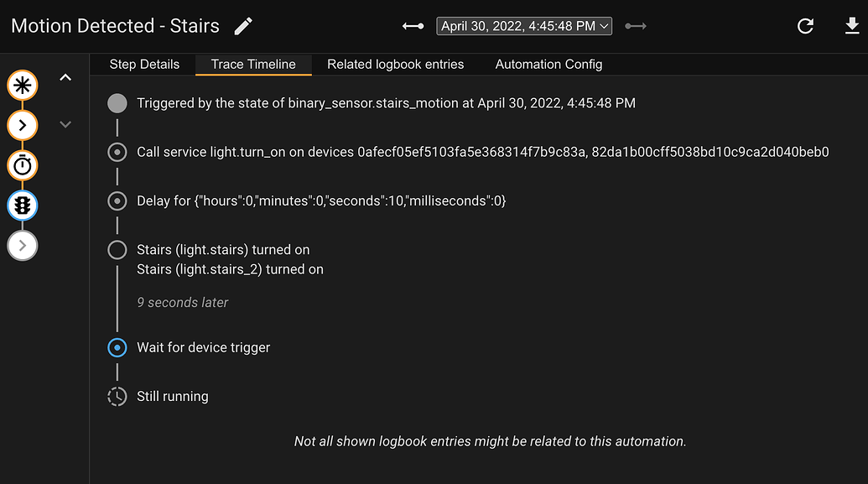
Task: Select the delay node with stopwatch icon
Action: click(x=23, y=165)
